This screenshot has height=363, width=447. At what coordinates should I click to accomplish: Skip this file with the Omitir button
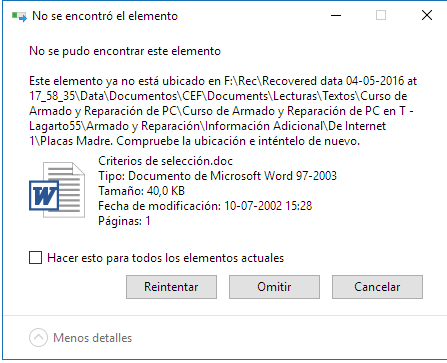[274, 287]
